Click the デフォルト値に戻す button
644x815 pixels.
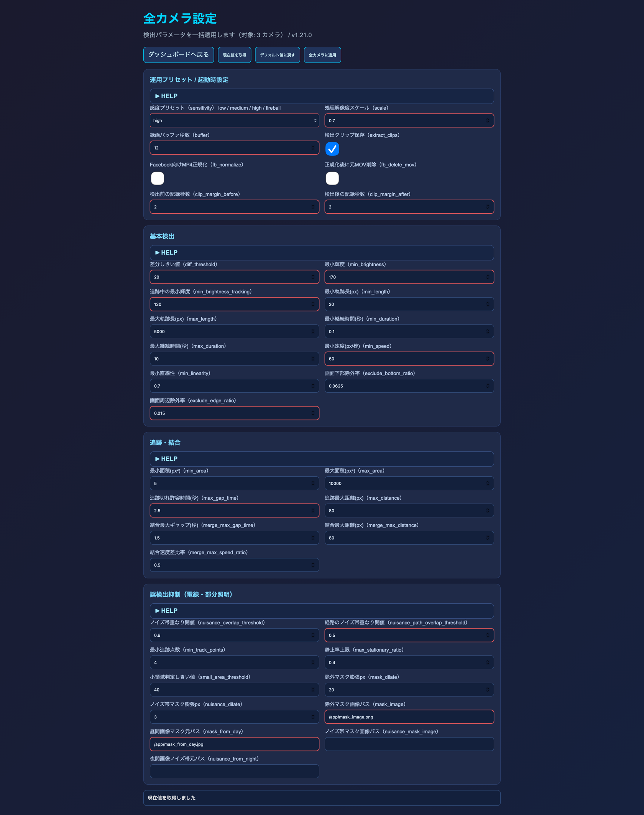tap(277, 55)
